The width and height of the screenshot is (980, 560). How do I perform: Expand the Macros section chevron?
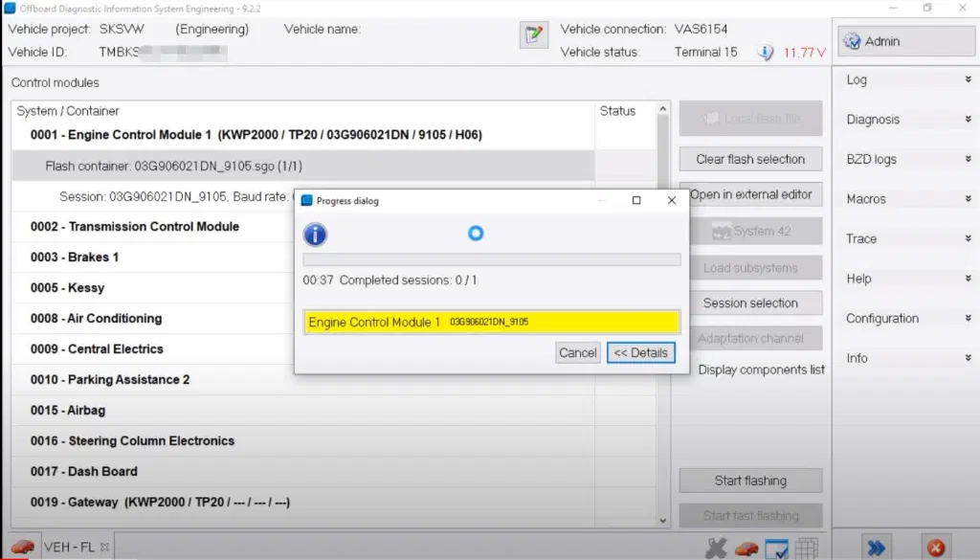(x=969, y=199)
